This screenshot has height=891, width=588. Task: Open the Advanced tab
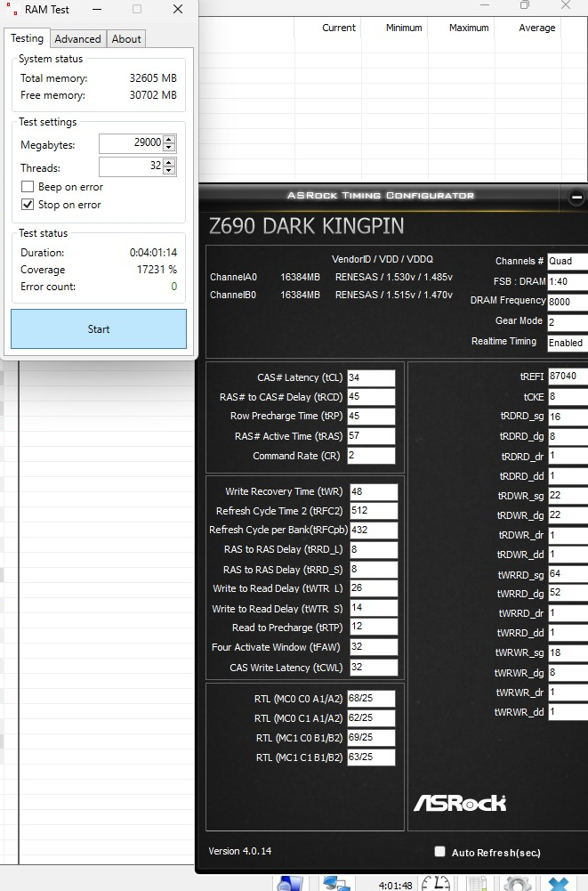coord(77,38)
